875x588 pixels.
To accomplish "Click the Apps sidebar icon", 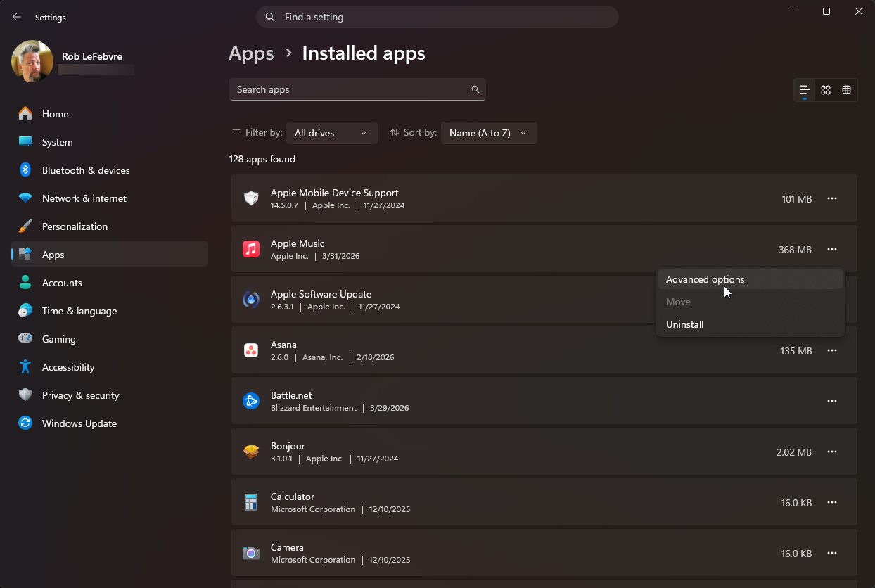I will pyautogui.click(x=25, y=255).
